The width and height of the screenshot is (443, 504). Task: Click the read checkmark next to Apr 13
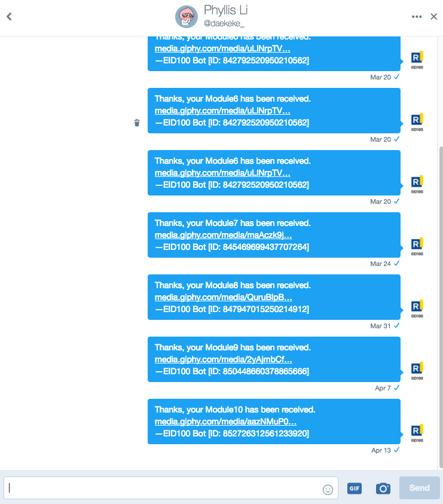click(397, 450)
